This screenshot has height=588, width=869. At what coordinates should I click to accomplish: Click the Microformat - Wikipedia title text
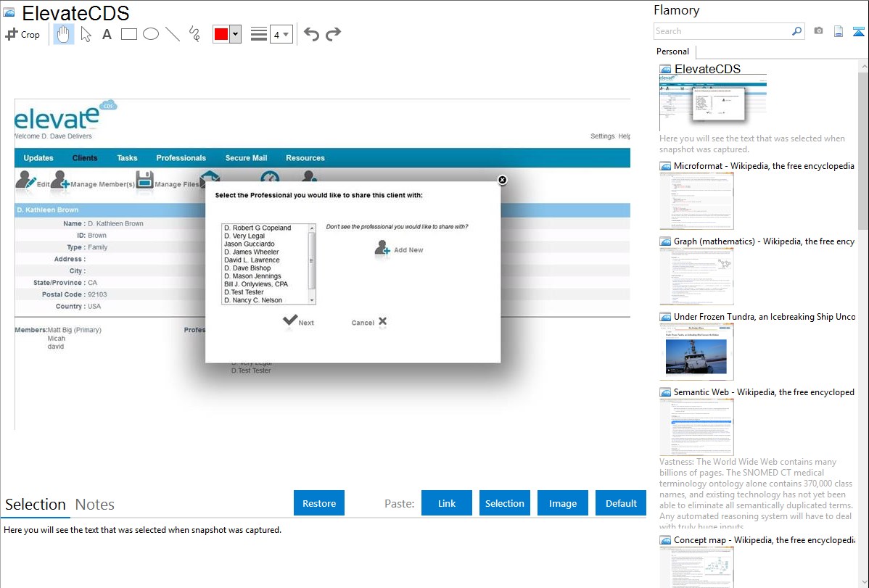(764, 166)
